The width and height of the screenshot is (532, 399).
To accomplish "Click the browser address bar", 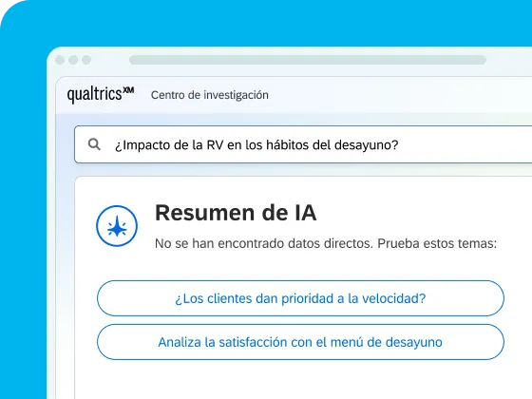I will click(308, 60).
